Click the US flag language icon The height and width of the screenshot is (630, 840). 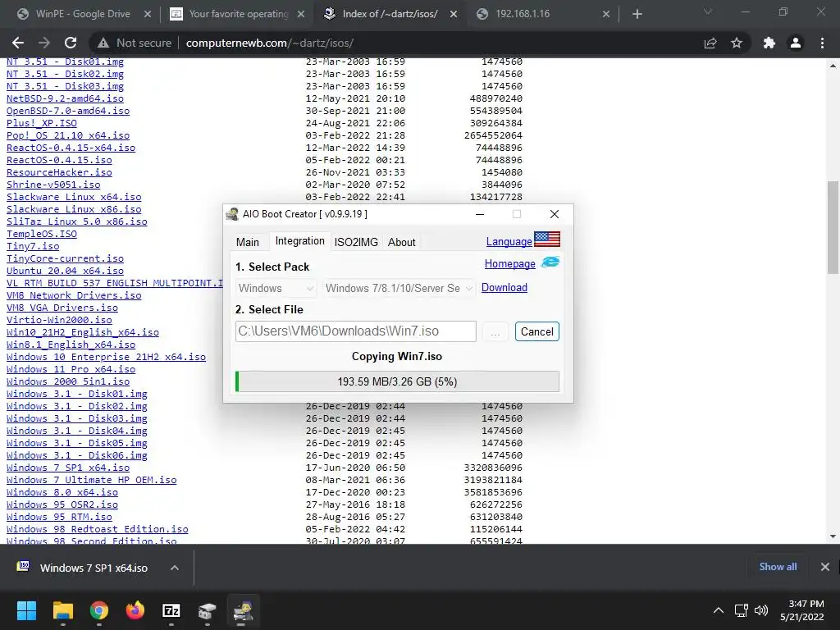pyautogui.click(x=547, y=239)
